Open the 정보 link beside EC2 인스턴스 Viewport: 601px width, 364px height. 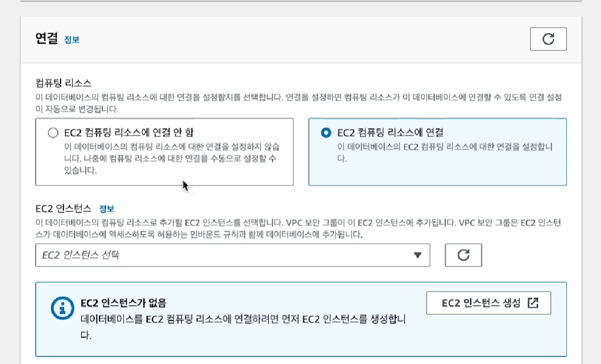107,208
